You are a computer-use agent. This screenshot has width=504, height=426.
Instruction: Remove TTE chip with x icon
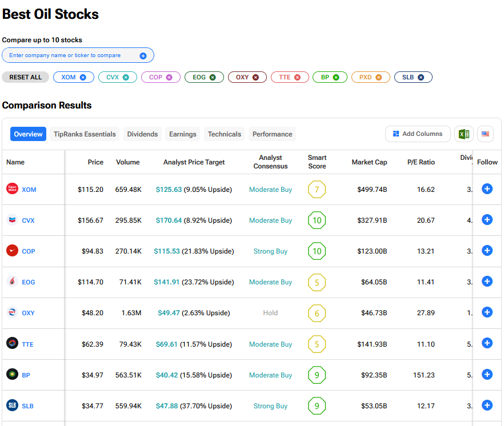pyautogui.click(x=297, y=78)
